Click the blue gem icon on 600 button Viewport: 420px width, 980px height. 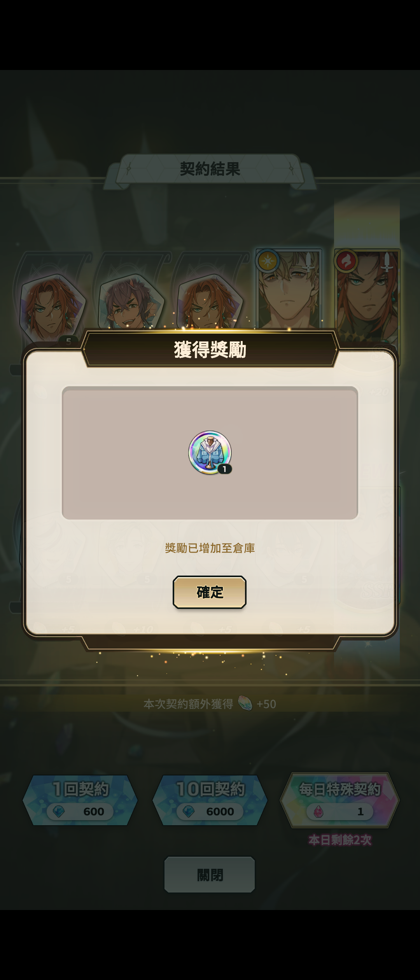click(x=59, y=811)
